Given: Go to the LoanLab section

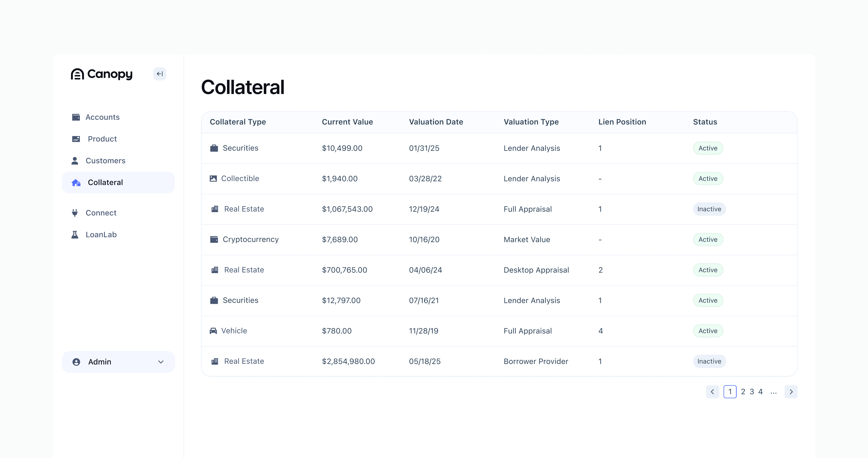Looking at the screenshot, I should tap(101, 235).
